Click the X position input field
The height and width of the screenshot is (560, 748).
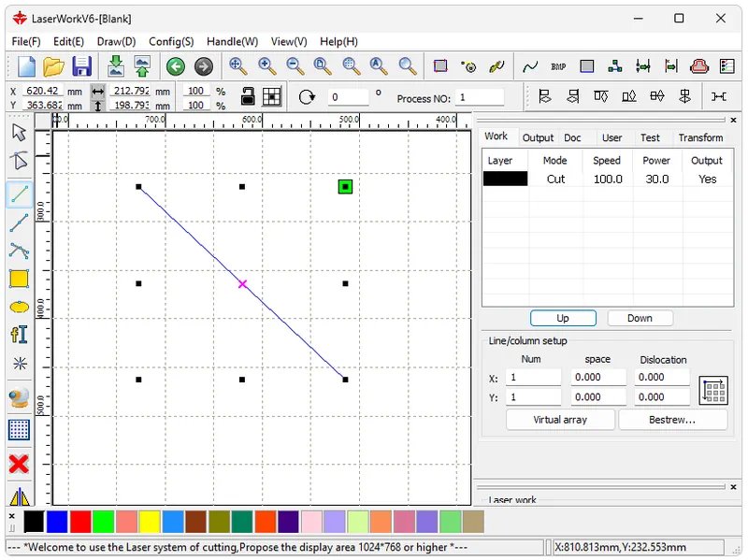click(42, 91)
